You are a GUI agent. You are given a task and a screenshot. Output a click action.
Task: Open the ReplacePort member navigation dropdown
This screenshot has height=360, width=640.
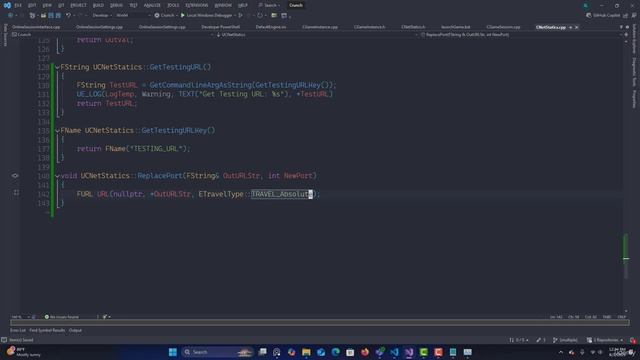click(x=522, y=35)
